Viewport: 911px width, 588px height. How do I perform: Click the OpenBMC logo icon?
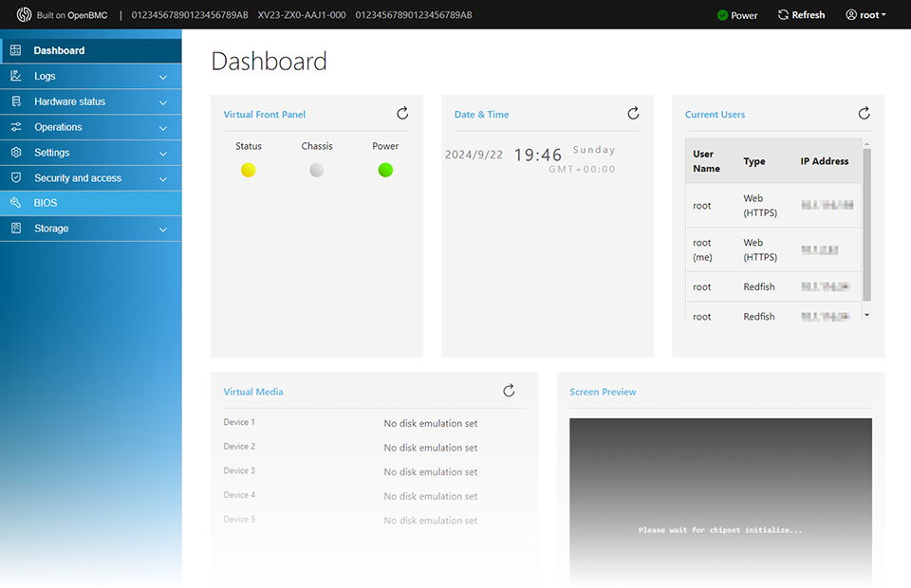(x=24, y=15)
